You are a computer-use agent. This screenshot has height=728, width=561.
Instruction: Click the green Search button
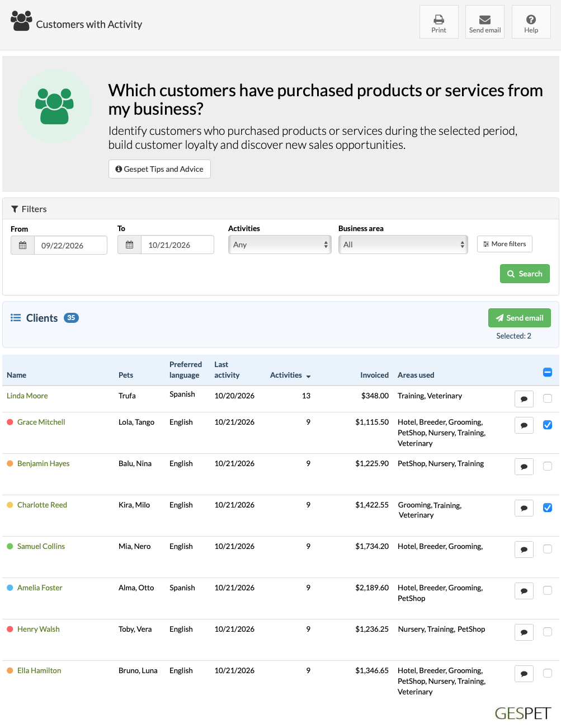coord(525,274)
